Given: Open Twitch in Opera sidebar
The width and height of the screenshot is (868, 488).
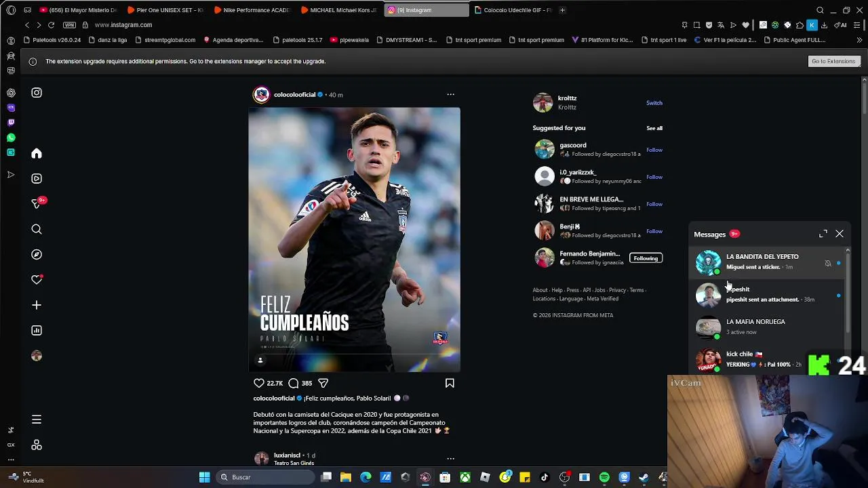Looking at the screenshot, I should coord(11,123).
